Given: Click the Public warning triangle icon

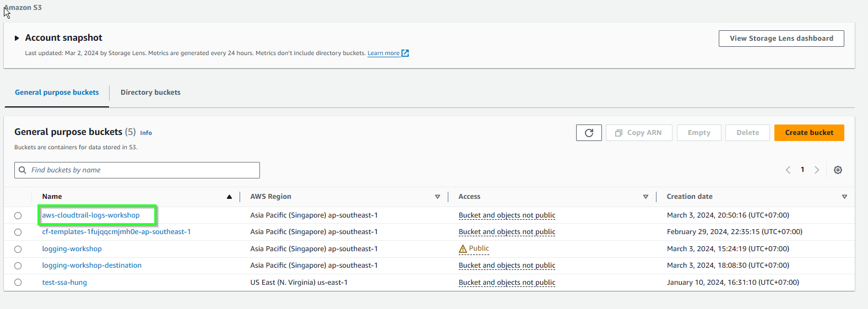Looking at the screenshot, I should (463, 249).
